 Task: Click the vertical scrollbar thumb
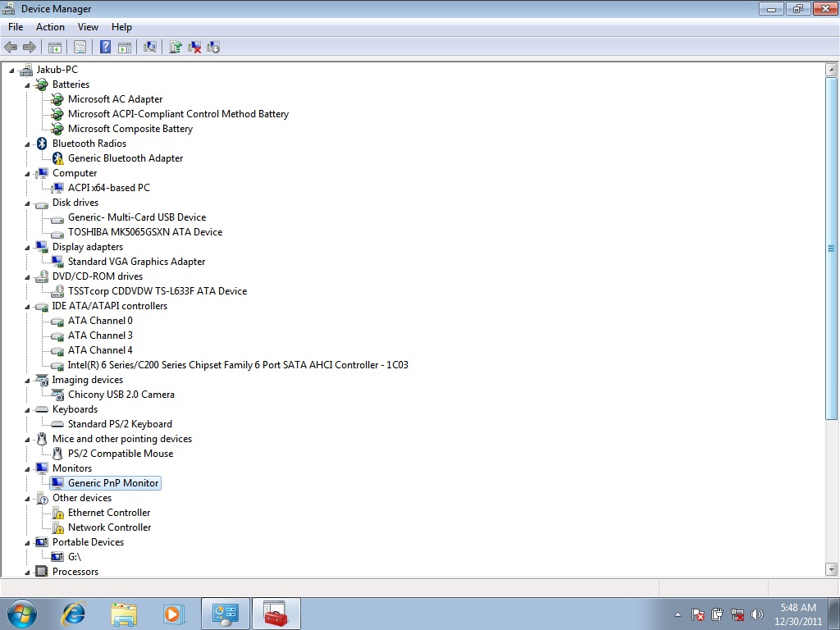832,249
